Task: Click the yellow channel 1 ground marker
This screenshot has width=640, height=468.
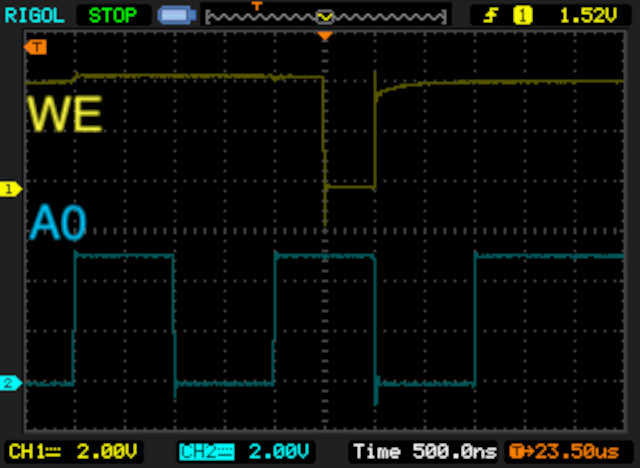Action: click(10, 189)
